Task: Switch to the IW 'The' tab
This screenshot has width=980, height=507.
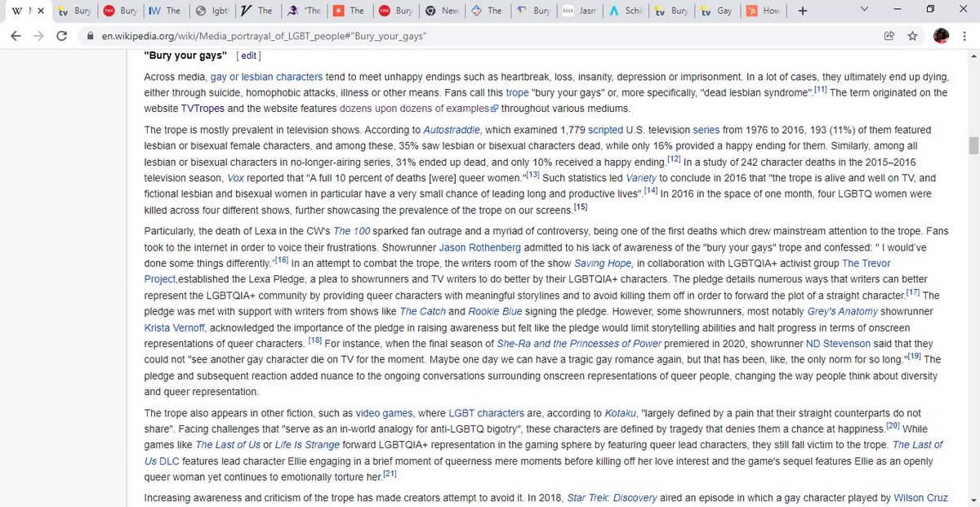Action: [167, 11]
